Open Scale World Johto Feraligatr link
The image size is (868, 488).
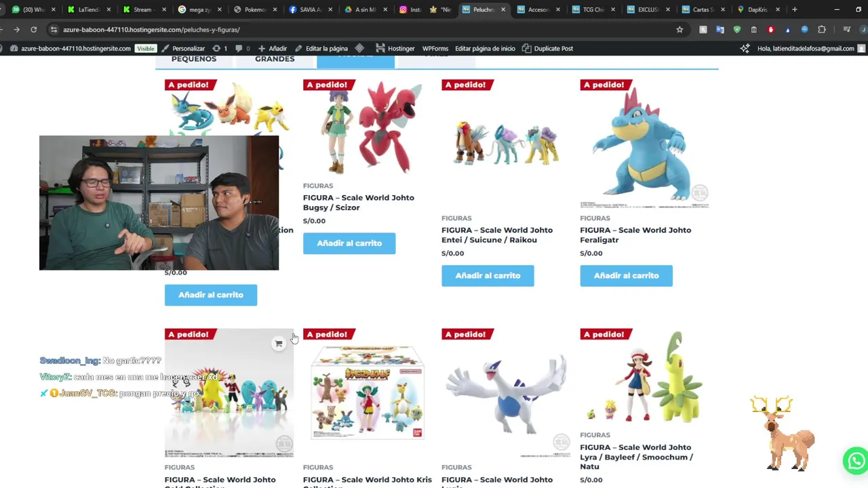pos(635,235)
